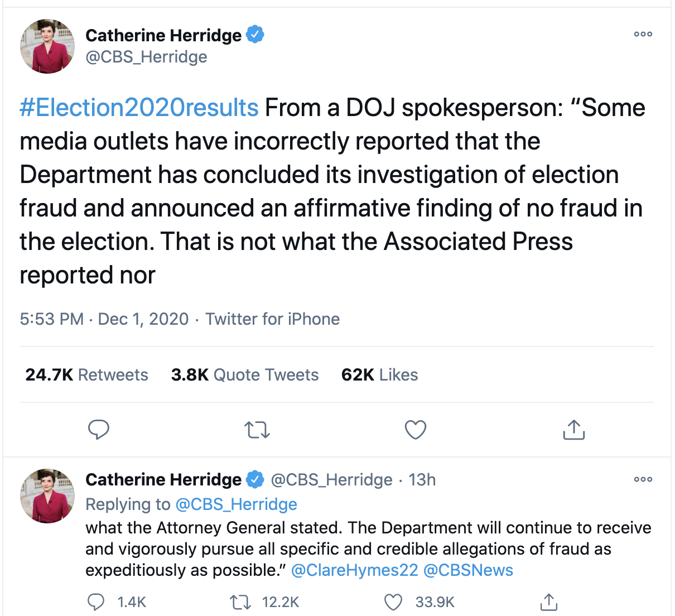The width and height of the screenshot is (675, 616).
Task: Reply to the follow-up tweet (1.4K)
Action: [x=97, y=602]
